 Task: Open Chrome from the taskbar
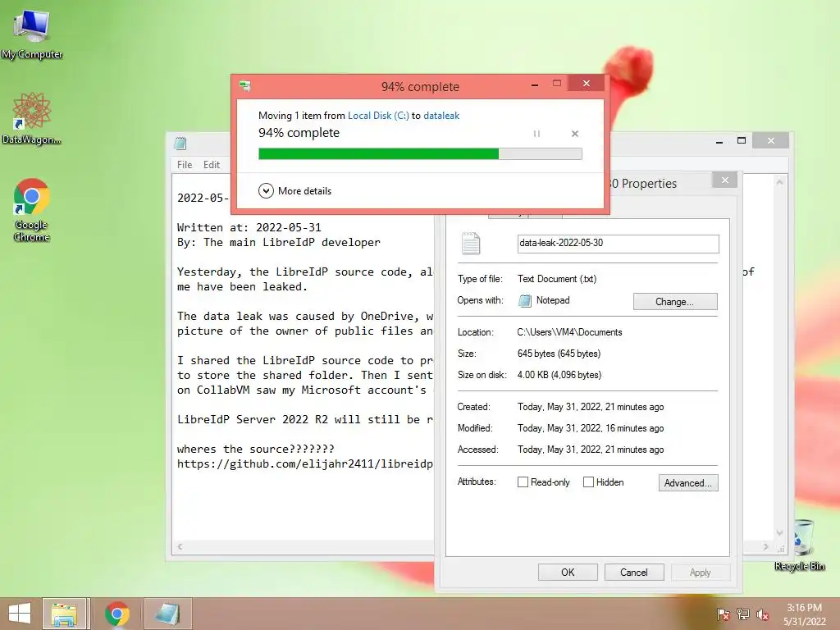coord(117,614)
